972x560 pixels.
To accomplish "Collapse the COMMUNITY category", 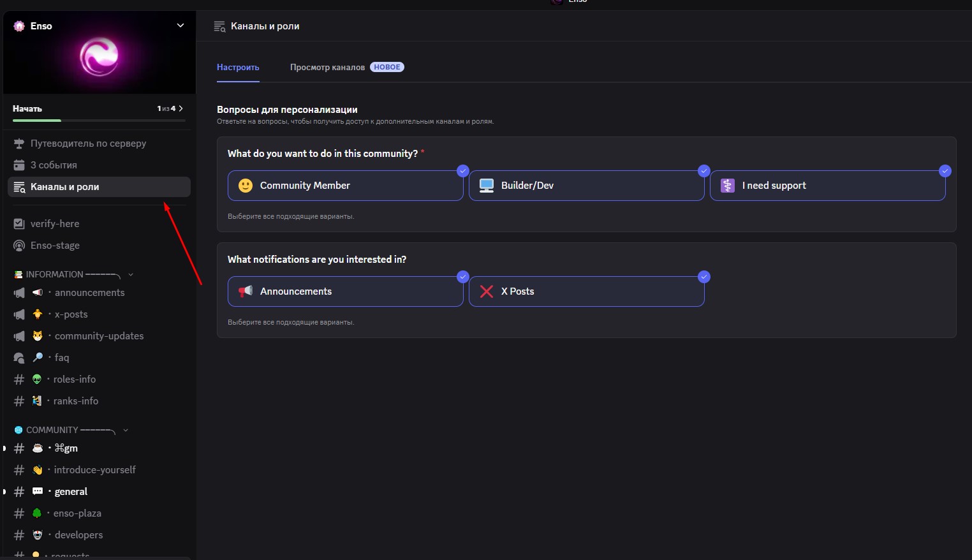I will (x=126, y=430).
